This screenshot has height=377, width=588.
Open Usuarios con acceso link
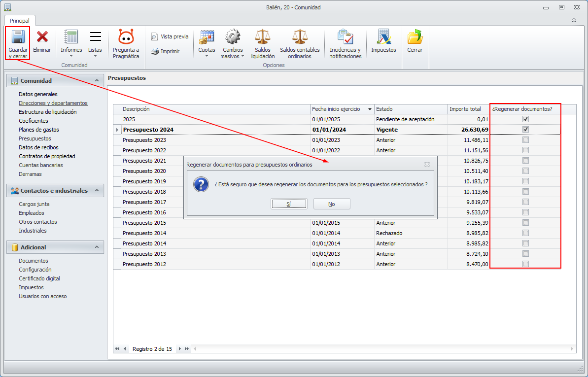pyautogui.click(x=43, y=296)
